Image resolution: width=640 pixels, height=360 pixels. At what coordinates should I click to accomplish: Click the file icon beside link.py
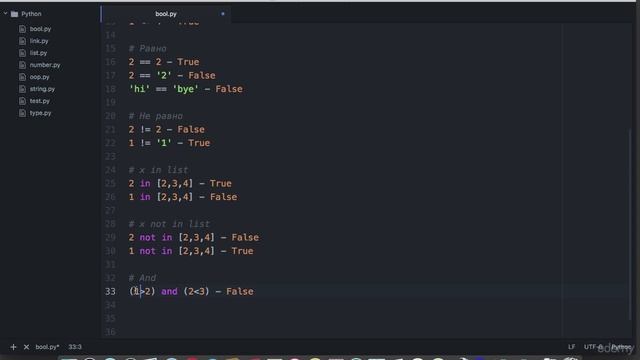[22, 41]
